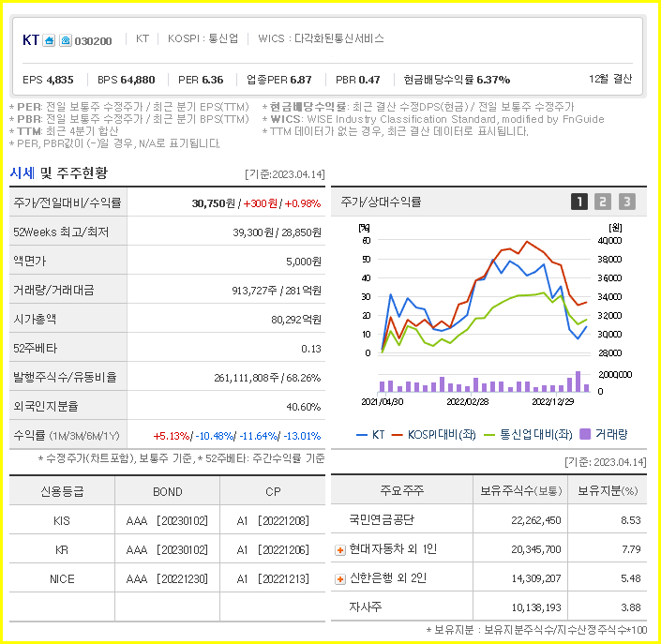This screenshot has width=661, height=644.
Task: Click the 40.60% foreign ownership value
Action: (304, 407)
